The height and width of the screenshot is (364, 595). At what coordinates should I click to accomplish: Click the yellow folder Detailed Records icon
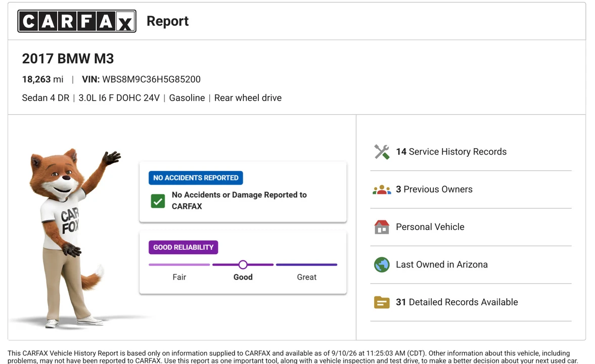click(x=382, y=302)
